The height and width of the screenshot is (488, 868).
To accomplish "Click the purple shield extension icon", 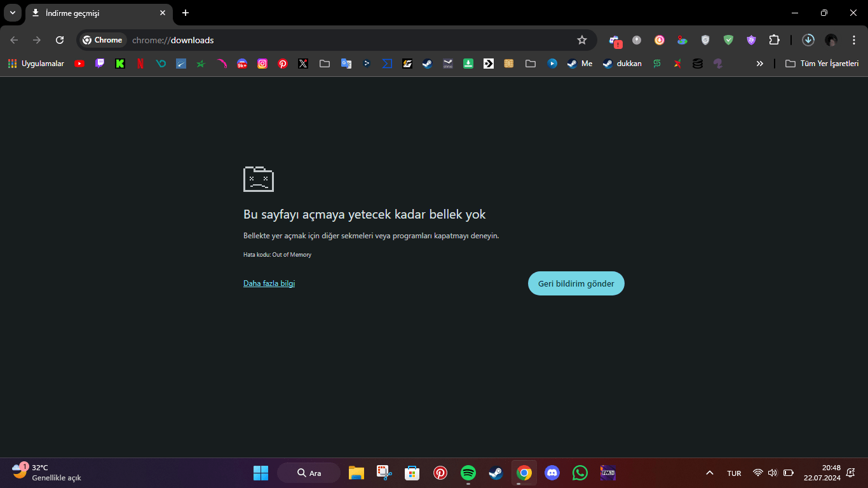I will point(751,40).
